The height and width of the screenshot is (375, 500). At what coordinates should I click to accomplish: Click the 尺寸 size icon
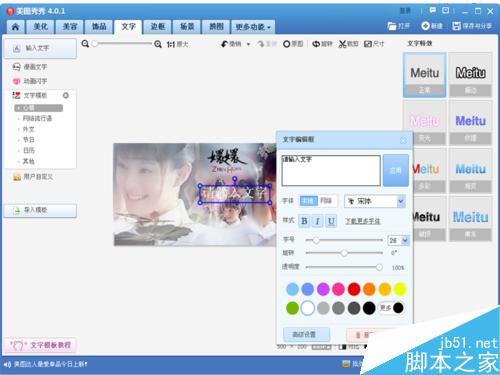point(368,44)
